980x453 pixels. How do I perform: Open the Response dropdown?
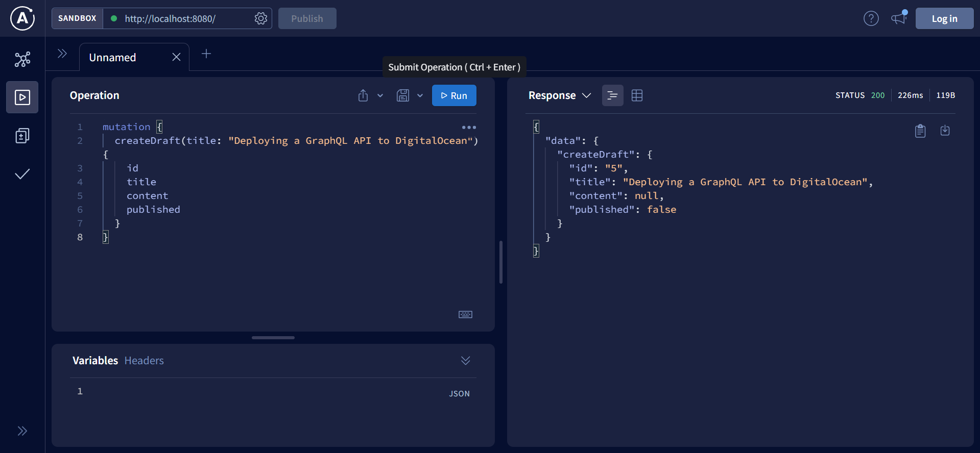click(x=560, y=95)
